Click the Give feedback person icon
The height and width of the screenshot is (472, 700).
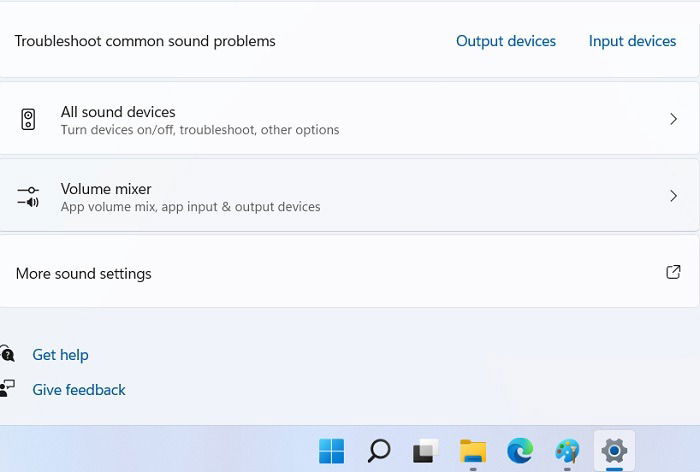pos(7,388)
